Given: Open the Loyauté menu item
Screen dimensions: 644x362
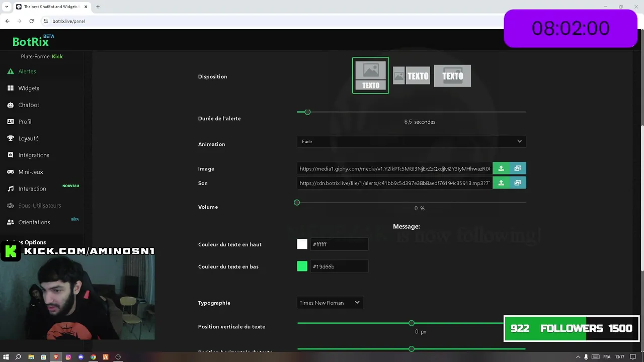Looking at the screenshot, I should (x=28, y=138).
